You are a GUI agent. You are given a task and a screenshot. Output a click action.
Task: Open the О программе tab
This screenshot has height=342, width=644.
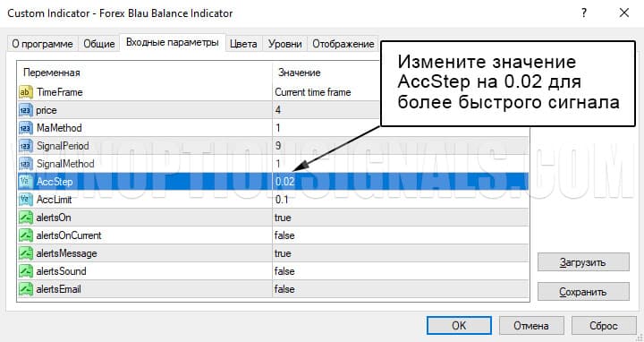pos(42,44)
